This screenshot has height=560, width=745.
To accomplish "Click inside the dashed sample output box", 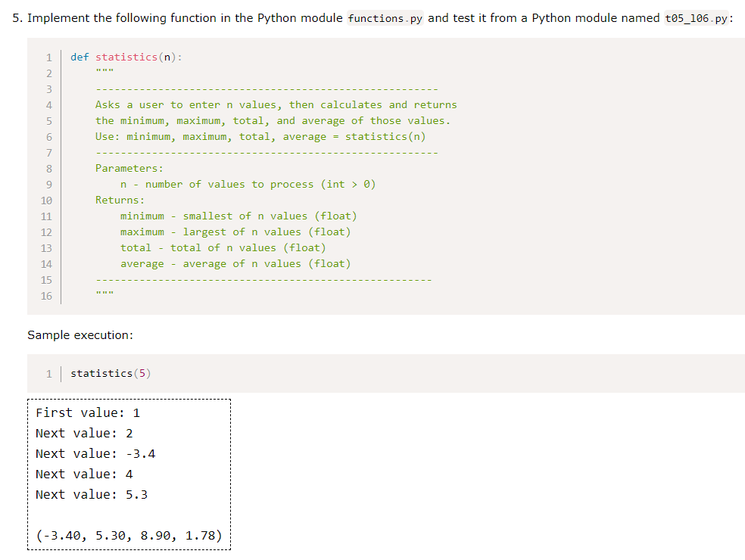I will click(129, 473).
